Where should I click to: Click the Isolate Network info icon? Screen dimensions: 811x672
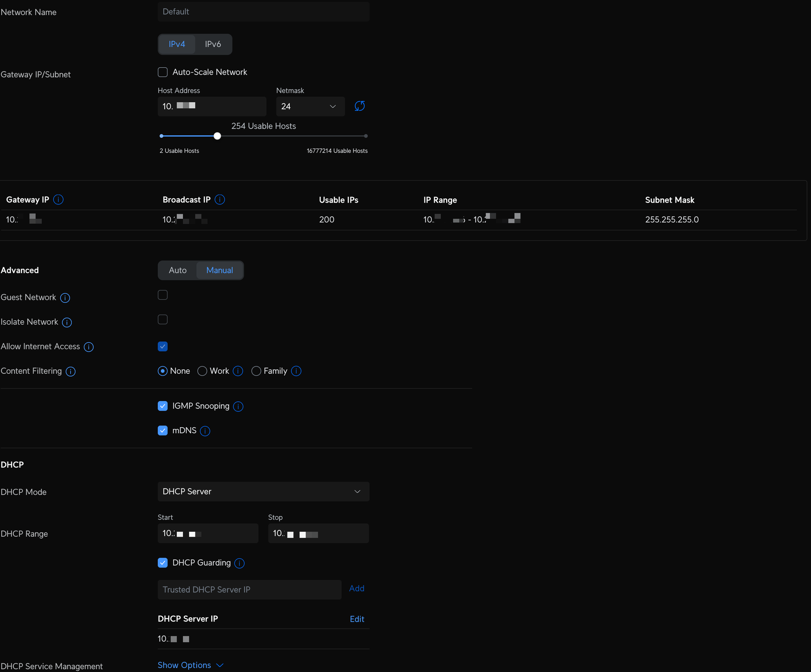tap(67, 322)
